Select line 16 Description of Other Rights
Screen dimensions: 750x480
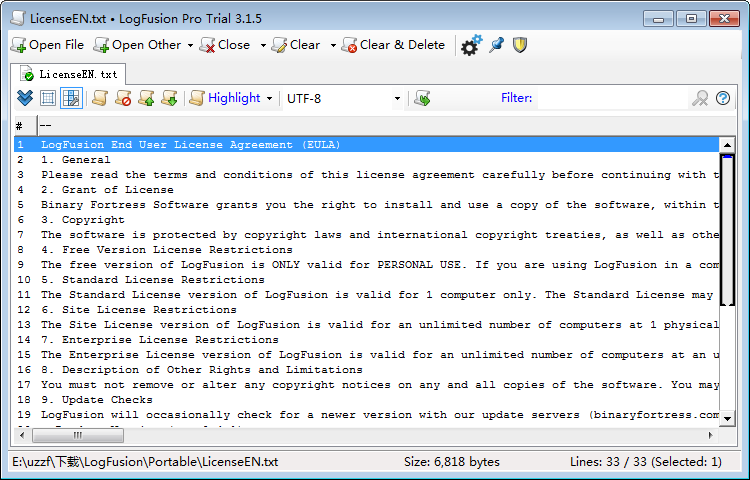366,370
